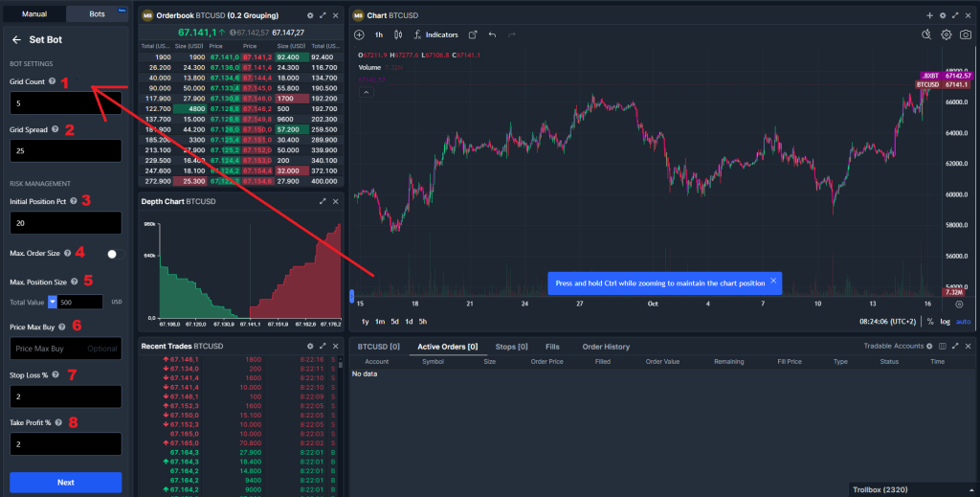The height and width of the screenshot is (497, 980).
Task: Toggle the Max. Order Size switch
Action: tap(114, 254)
